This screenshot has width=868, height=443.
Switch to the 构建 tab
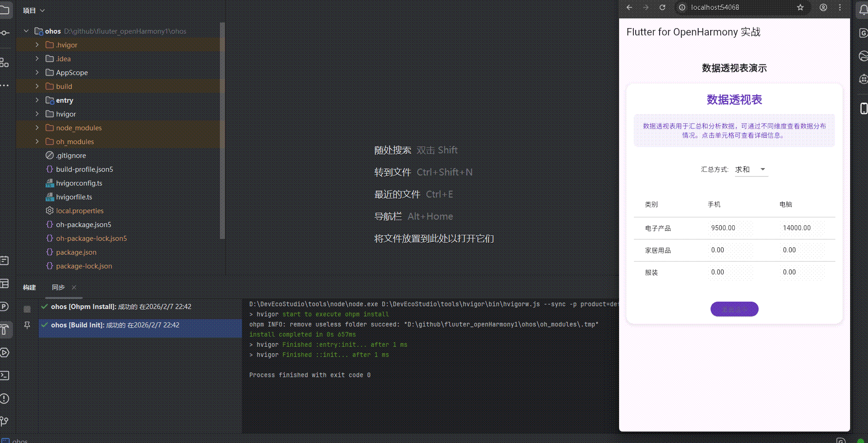pyautogui.click(x=29, y=287)
